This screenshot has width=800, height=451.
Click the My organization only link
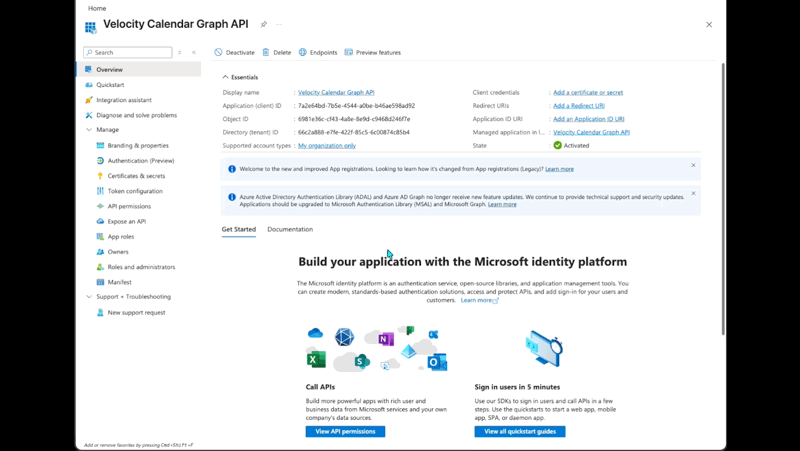(327, 145)
